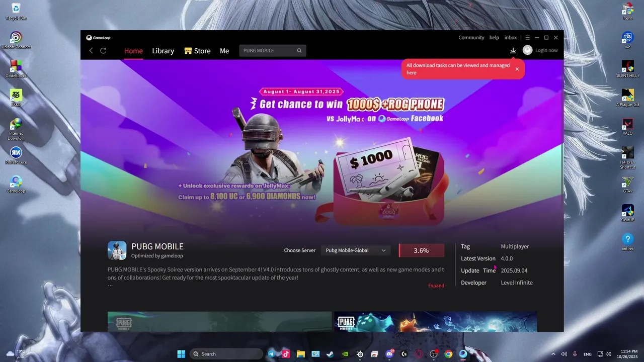Expand the PUBG MOBILE description
The image size is (644, 362).
(436, 286)
